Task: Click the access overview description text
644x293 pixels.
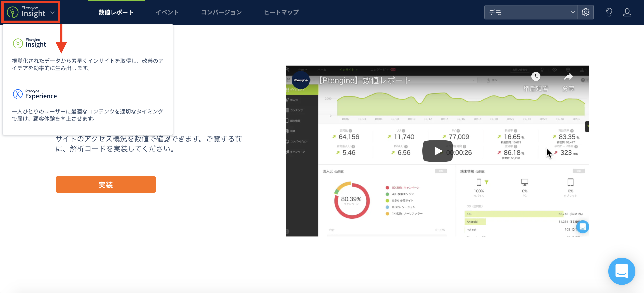Action: [x=149, y=144]
